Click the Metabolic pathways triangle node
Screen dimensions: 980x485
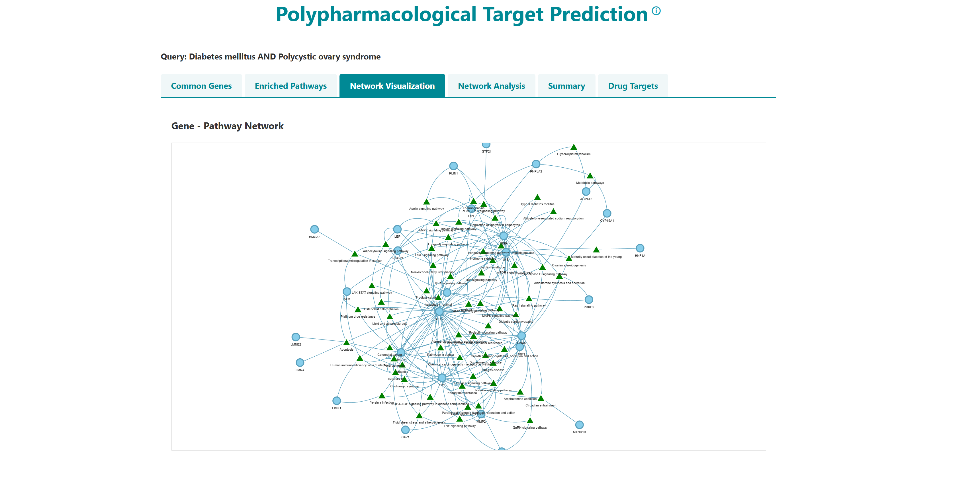(x=590, y=176)
